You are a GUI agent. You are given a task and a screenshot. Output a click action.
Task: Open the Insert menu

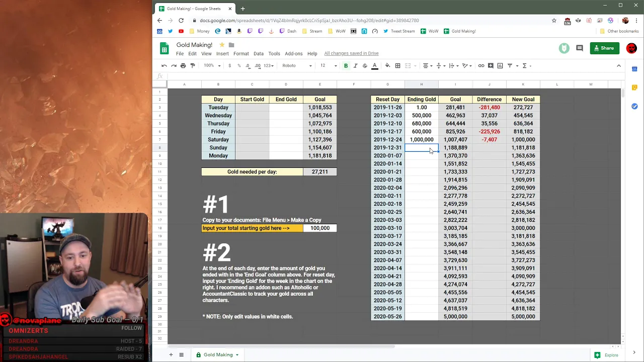(222, 53)
